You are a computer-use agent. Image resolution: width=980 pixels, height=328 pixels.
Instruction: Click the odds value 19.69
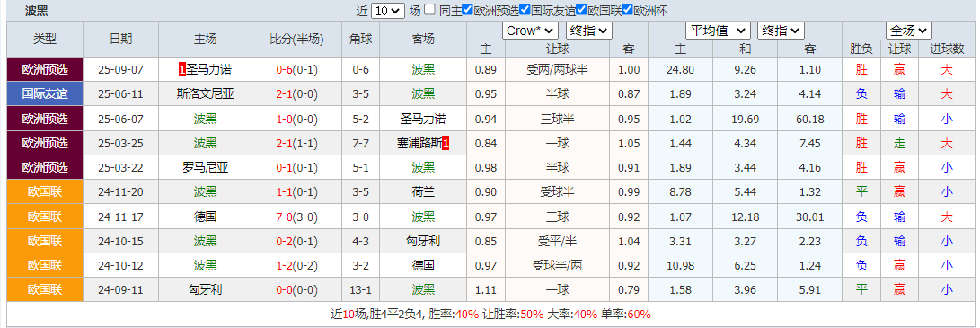(x=745, y=120)
